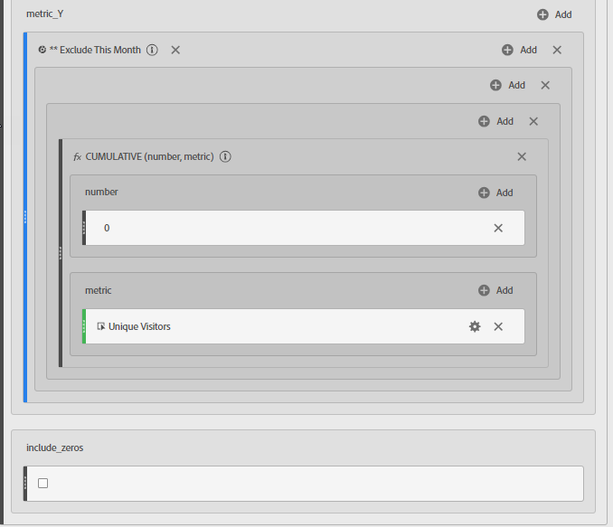Click info icon beside Exclude This Month
The width and height of the screenshot is (613, 527).
152,50
